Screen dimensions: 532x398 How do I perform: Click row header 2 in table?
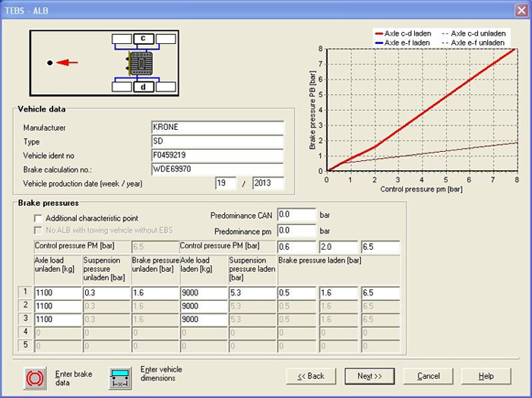25,305
